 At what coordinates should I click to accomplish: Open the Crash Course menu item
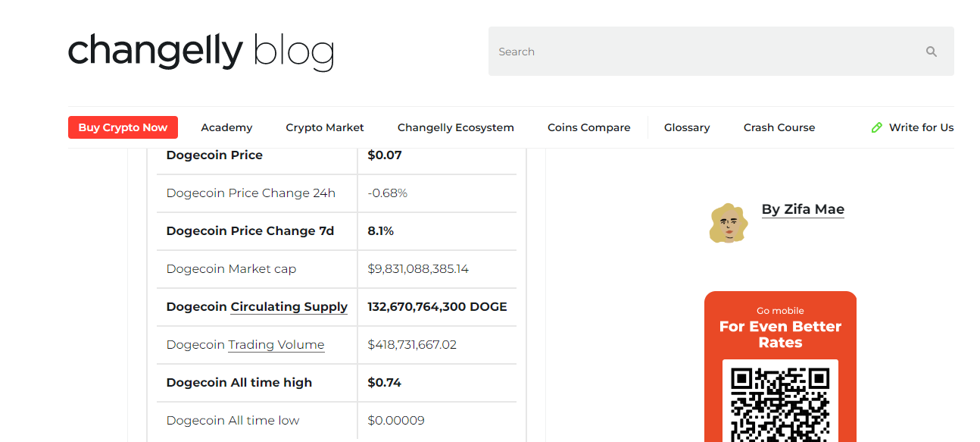point(779,127)
